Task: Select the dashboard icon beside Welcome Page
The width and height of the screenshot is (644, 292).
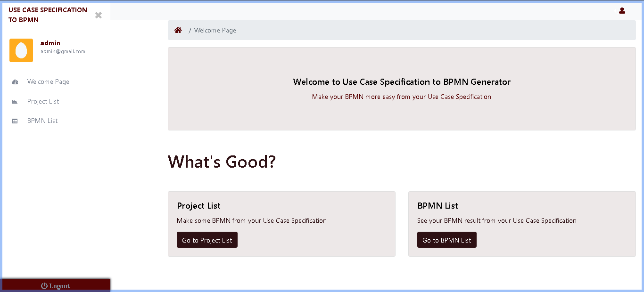Action: click(15, 81)
